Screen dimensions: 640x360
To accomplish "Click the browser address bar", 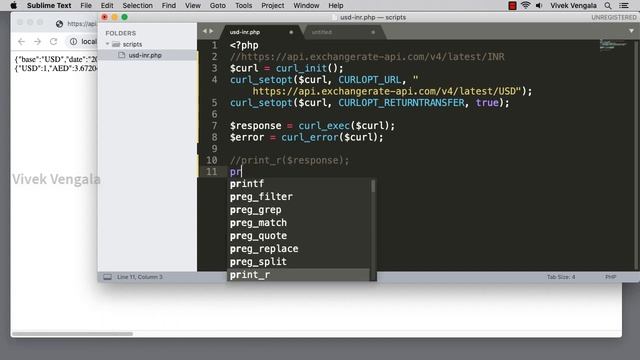I will (83, 41).
